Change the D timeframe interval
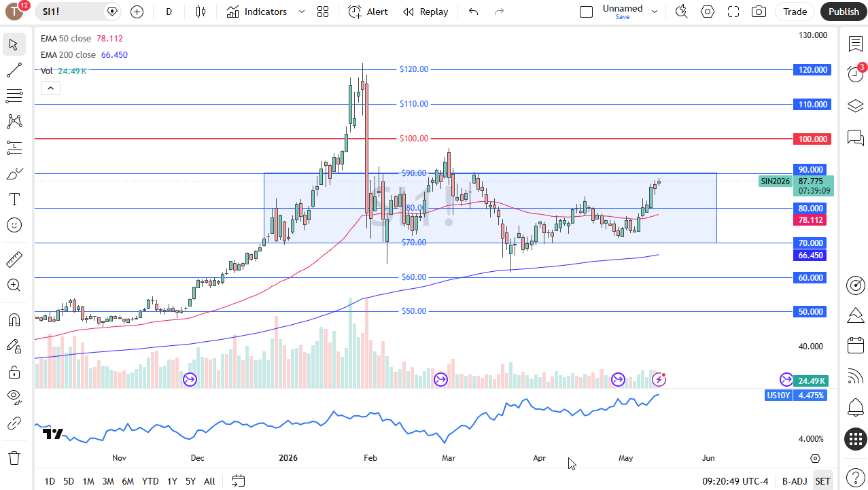 (x=169, y=12)
